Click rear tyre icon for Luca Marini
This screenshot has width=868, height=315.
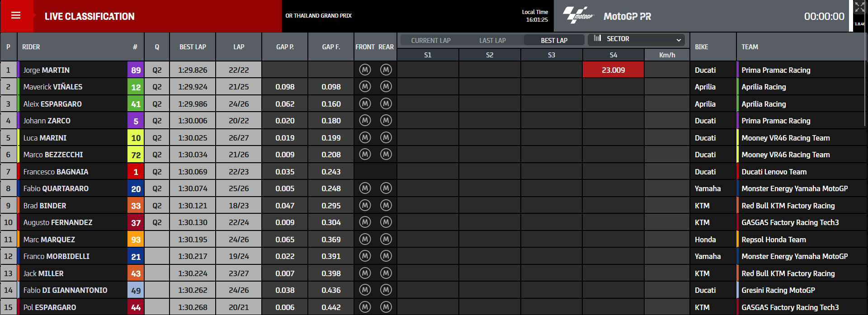point(386,137)
